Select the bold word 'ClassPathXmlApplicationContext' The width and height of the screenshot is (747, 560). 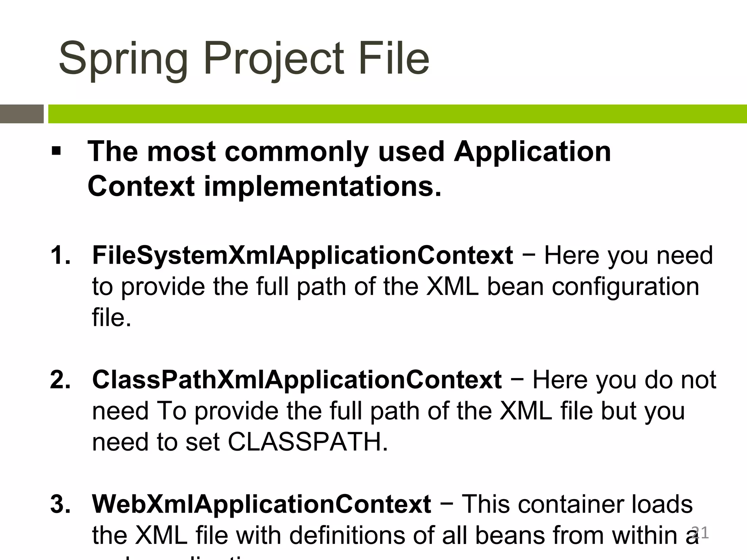point(297,380)
